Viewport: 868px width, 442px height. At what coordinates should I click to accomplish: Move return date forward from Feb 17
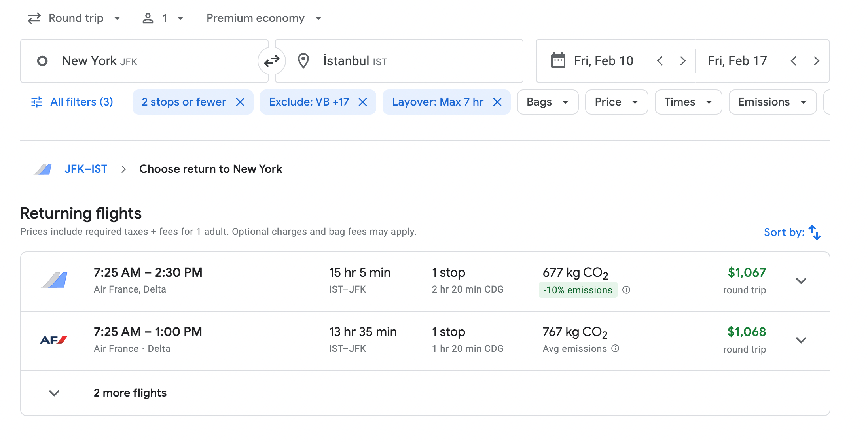pyautogui.click(x=817, y=61)
